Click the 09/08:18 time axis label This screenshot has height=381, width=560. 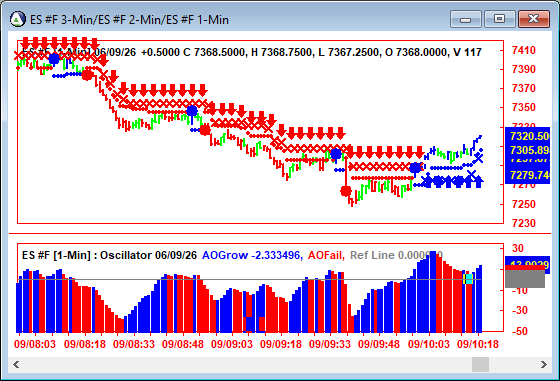(x=85, y=344)
